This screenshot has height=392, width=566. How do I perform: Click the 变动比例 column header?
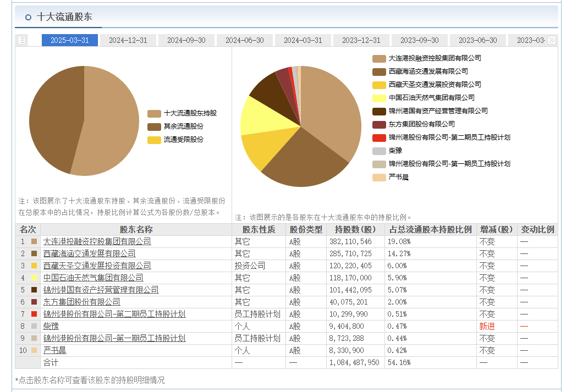(x=537, y=230)
